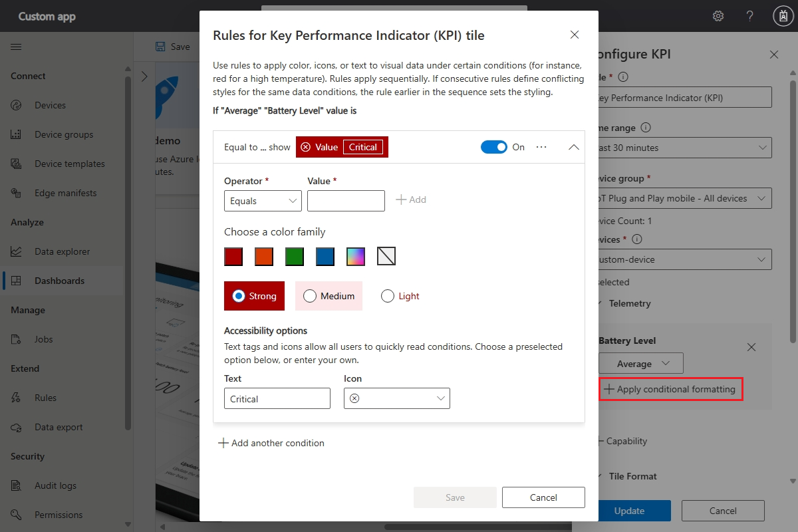Click the user account avatar icon
Viewport: 798px width, 532px height.
click(x=782, y=16)
